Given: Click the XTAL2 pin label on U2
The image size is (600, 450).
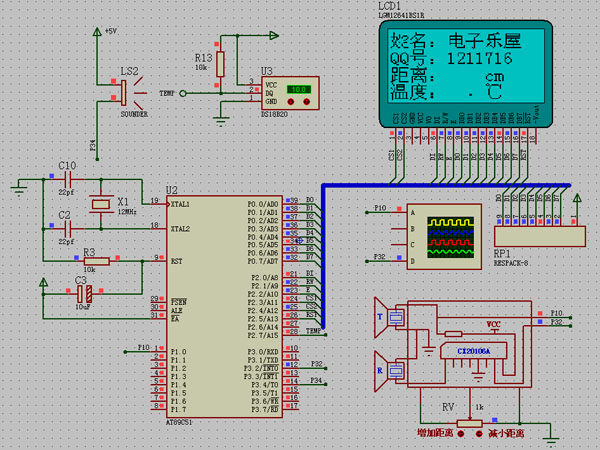Looking at the screenshot, I should point(180,229).
